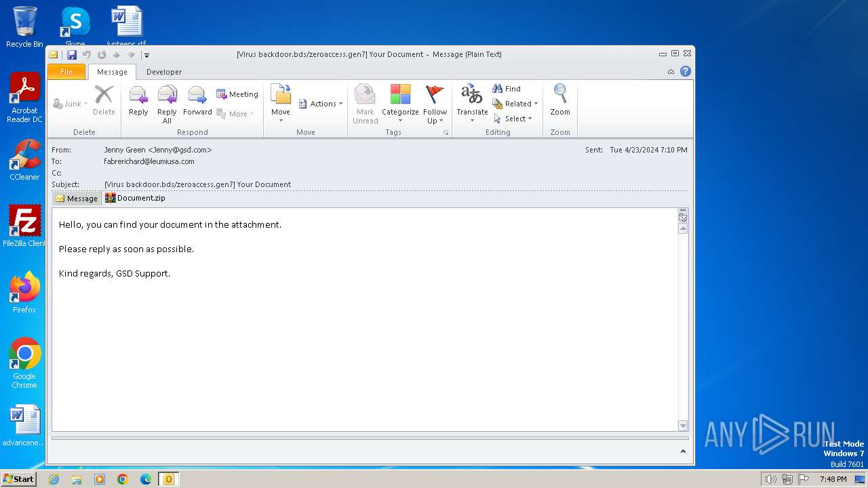Open Windows Media Player from the taskbar

pyautogui.click(x=100, y=479)
